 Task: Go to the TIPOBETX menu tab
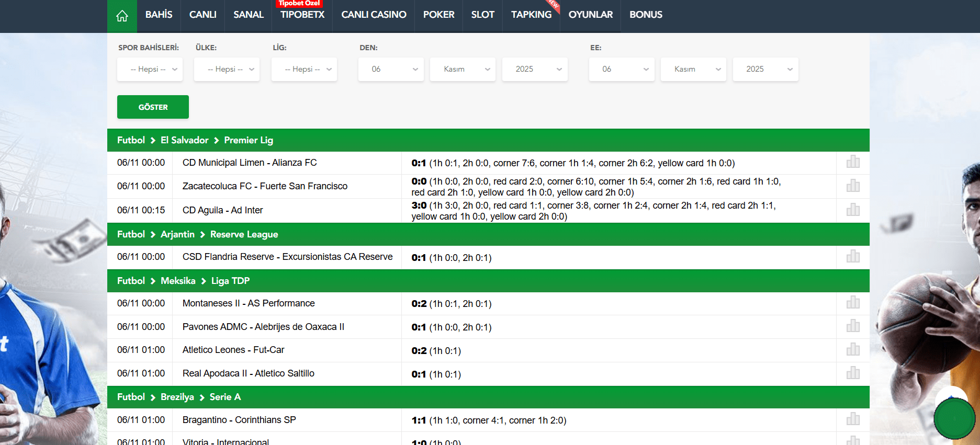click(302, 15)
